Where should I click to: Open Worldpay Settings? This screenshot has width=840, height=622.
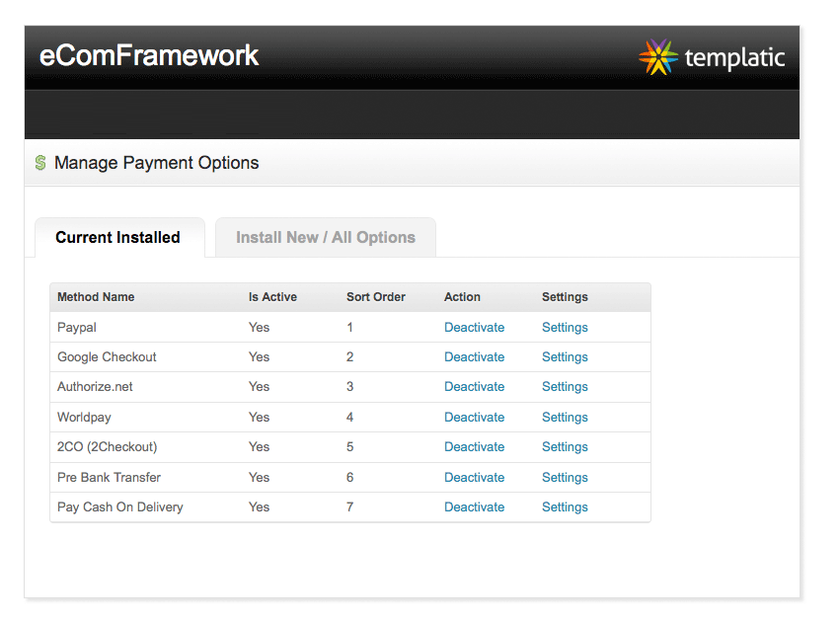point(565,418)
